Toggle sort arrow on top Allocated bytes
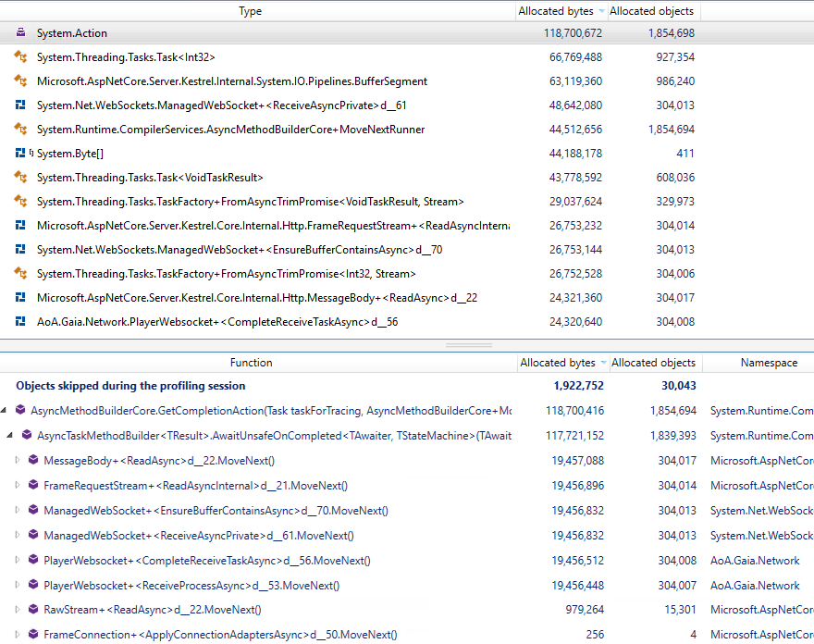 [x=602, y=11]
